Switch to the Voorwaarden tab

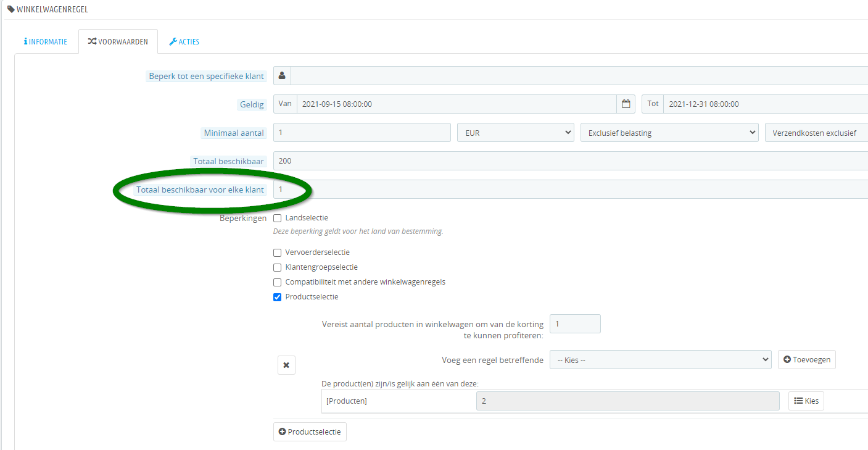[x=118, y=42]
